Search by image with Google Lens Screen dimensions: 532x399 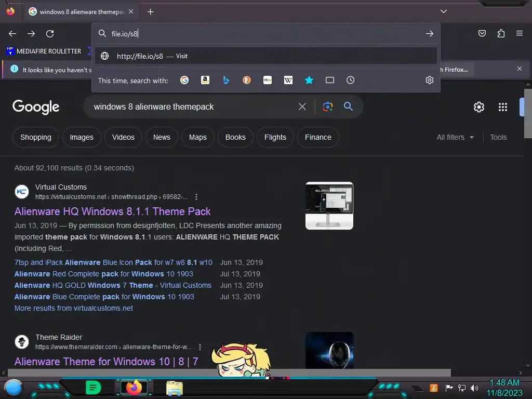[328, 107]
